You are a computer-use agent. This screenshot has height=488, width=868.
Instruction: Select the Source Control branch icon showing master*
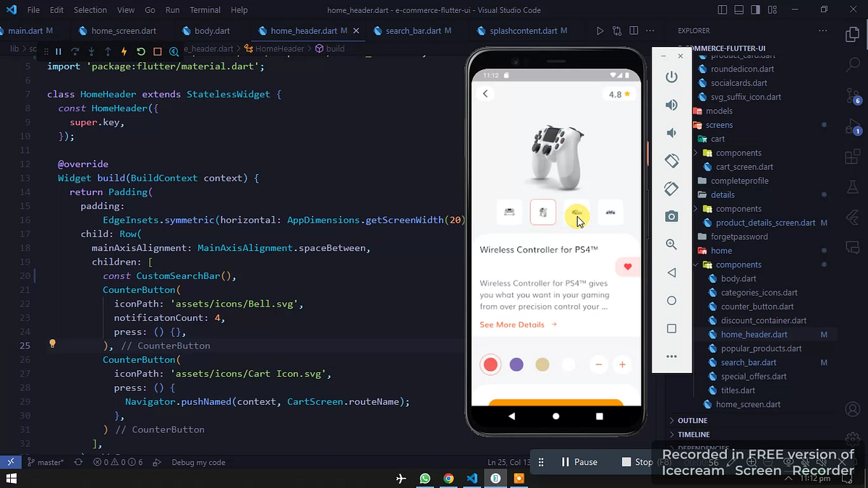pyautogui.click(x=46, y=462)
